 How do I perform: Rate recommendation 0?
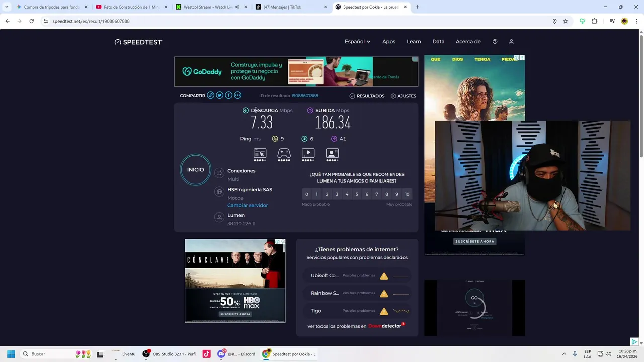(x=307, y=194)
